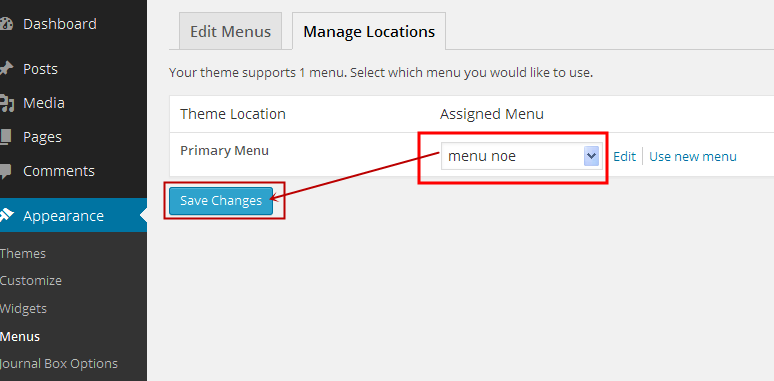Click the dropdown arrow beside menu noe

tap(591, 156)
